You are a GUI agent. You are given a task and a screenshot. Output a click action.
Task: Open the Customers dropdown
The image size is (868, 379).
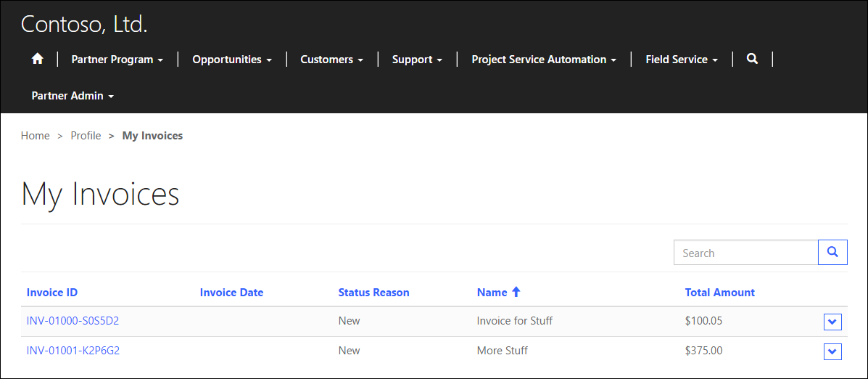[x=331, y=60]
